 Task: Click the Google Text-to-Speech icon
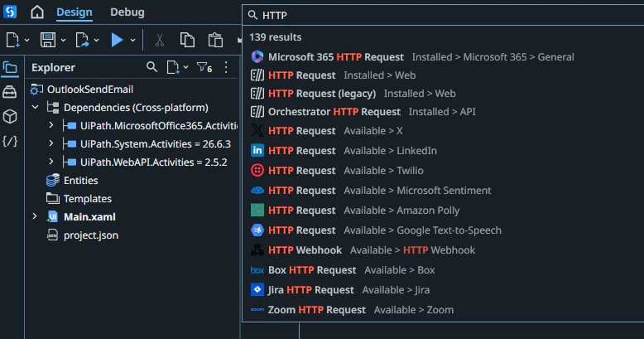click(x=257, y=230)
